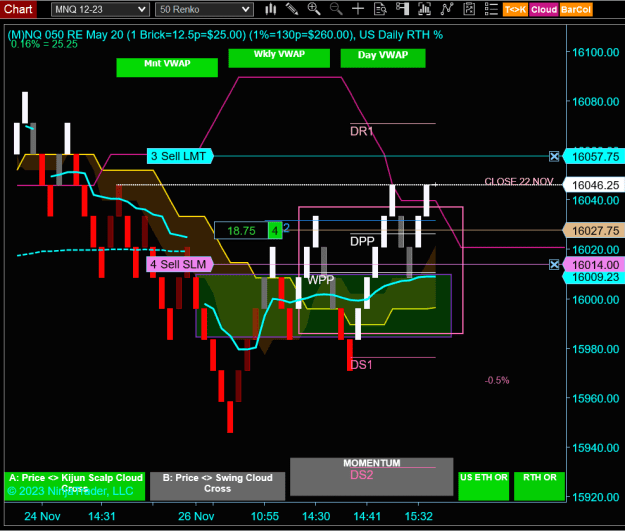
Task: Select the 3 Sell LMT order label
Action: (x=180, y=156)
